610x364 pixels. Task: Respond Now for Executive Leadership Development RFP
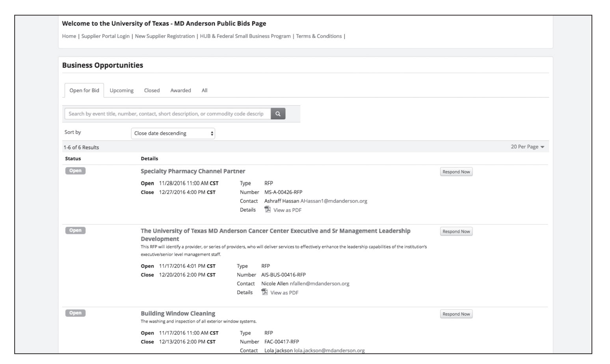tap(456, 232)
